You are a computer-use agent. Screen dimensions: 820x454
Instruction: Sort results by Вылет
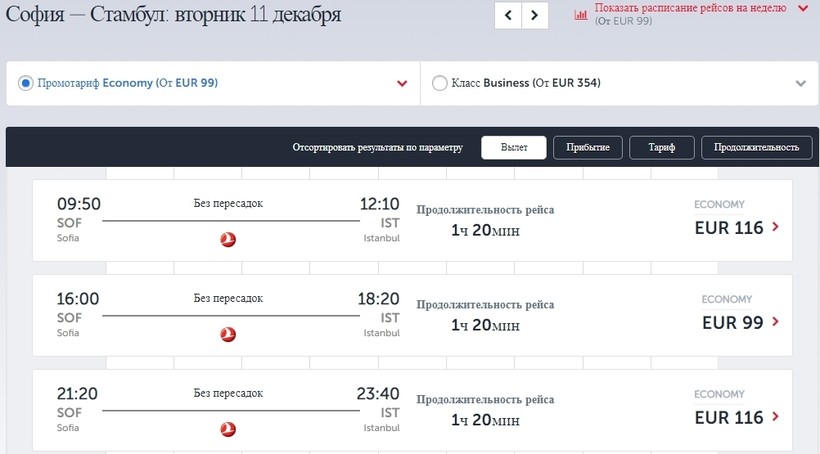tap(514, 147)
